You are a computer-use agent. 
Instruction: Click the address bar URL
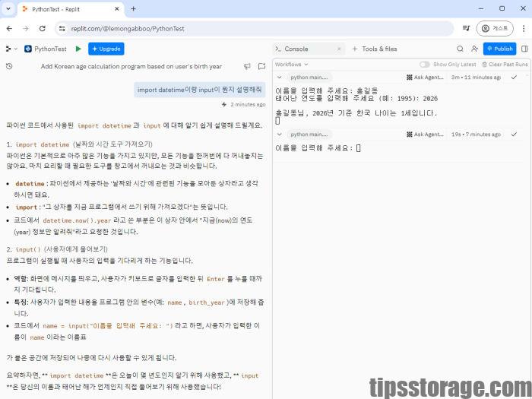(128, 29)
